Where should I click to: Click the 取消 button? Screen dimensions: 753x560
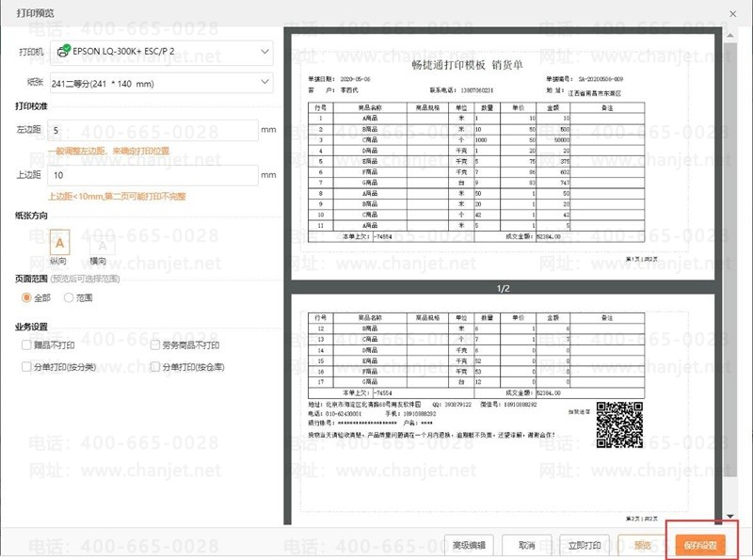click(526, 545)
